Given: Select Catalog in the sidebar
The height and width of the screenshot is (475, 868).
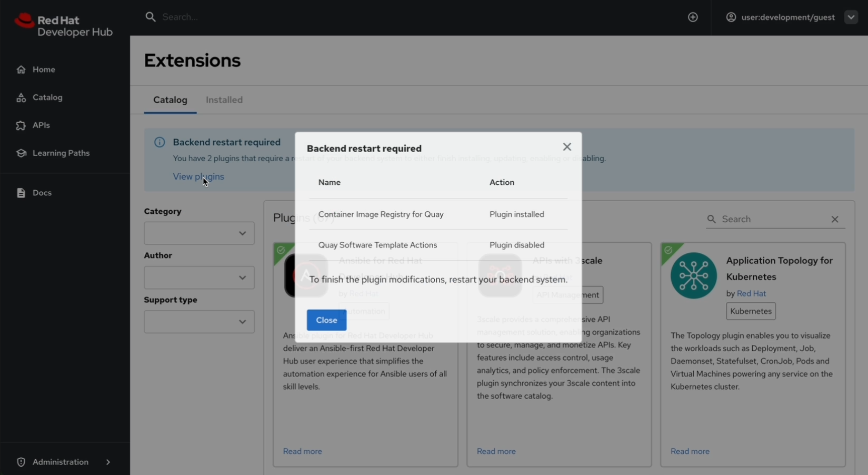Looking at the screenshot, I should (47, 97).
